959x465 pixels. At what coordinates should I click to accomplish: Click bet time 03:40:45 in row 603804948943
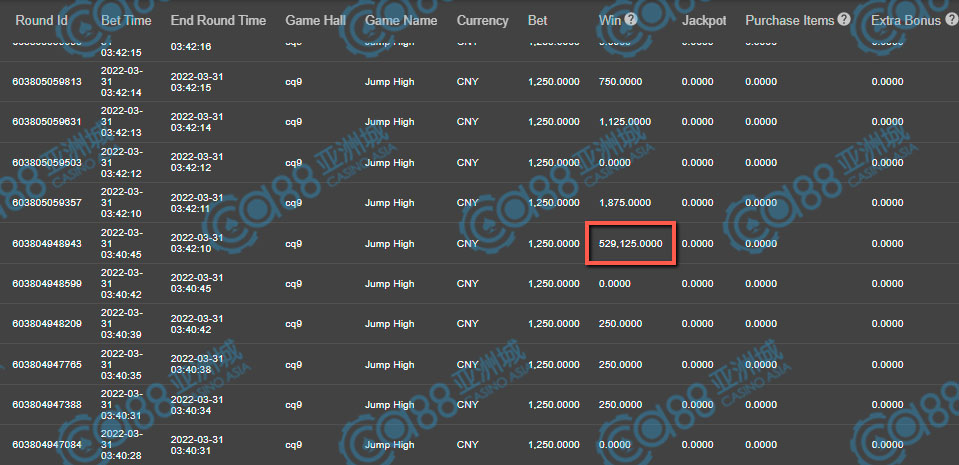click(121, 255)
